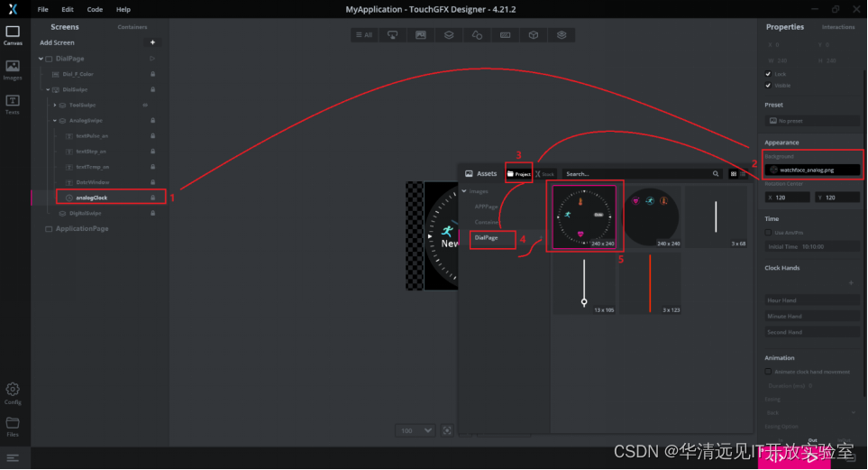
Task: Open the progress indicator widgets group
Action: pyautogui.click(x=506, y=35)
